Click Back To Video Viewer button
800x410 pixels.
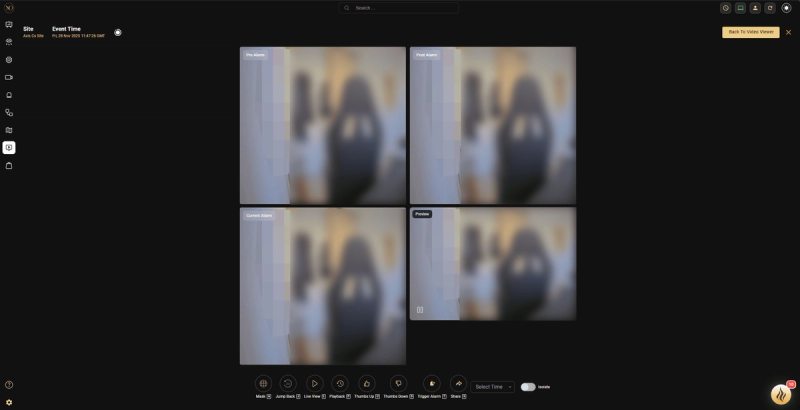(x=751, y=32)
